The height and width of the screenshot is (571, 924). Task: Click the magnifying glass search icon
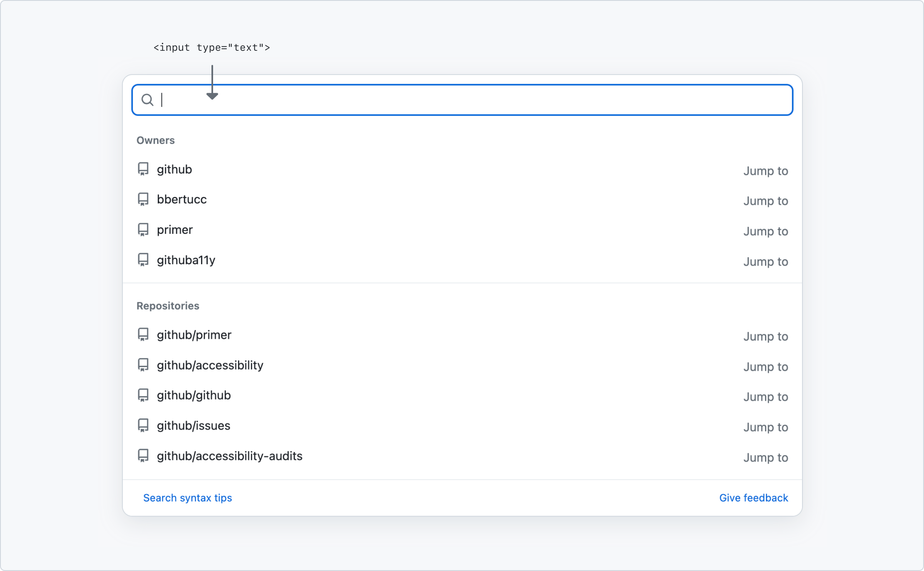click(x=147, y=100)
